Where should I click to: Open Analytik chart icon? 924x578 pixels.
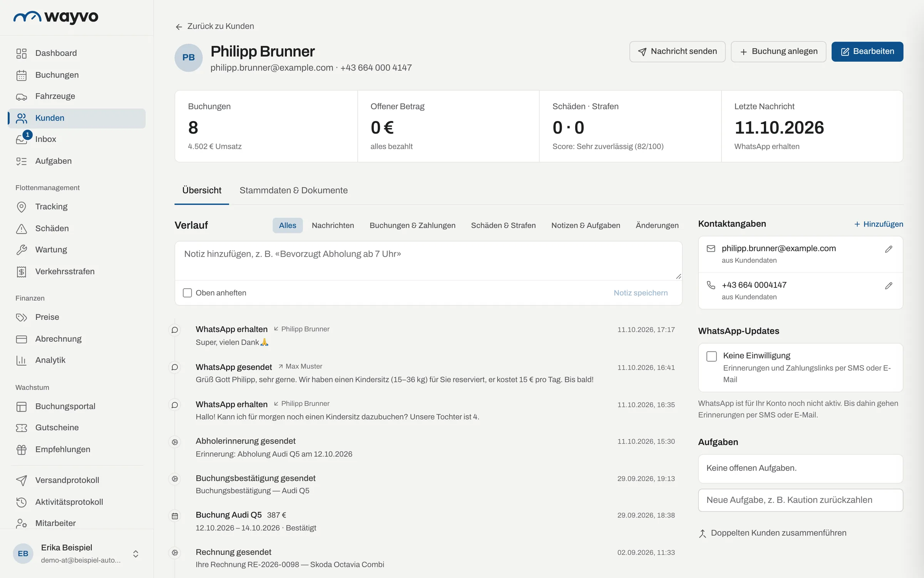tap(22, 360)
